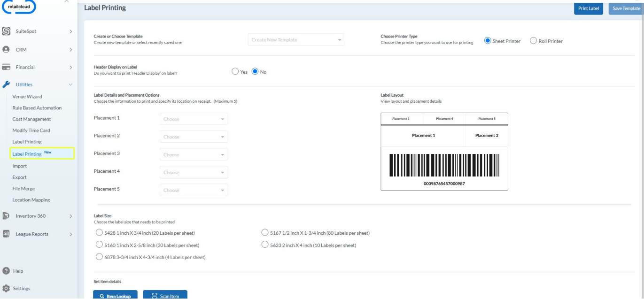Viewport: 644px width, 299px height.
Task: Click the Help question mark icon
Action: tap(6, 271)
